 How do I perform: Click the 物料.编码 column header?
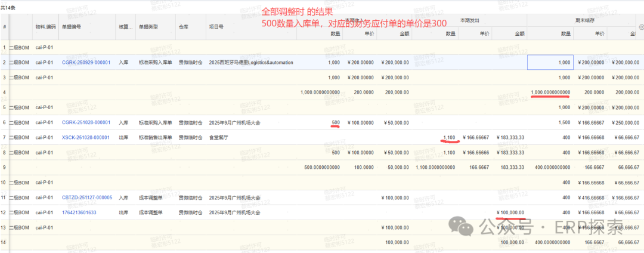pyautogui.click(x=45, y=27)
